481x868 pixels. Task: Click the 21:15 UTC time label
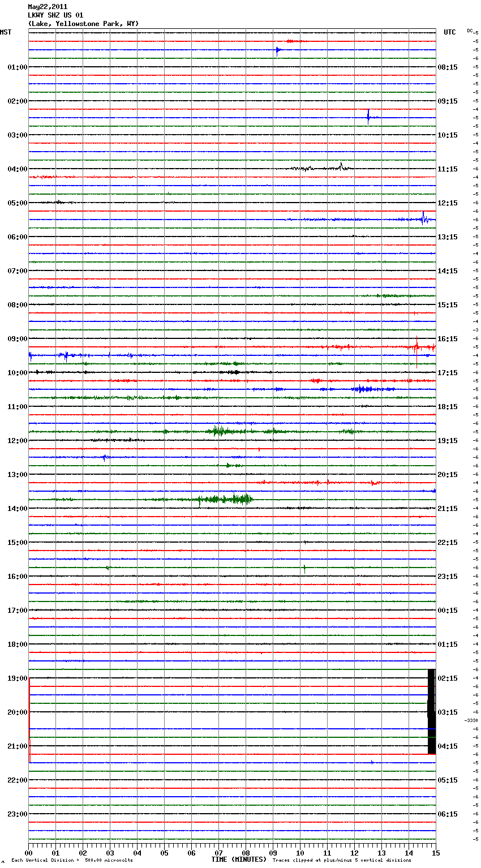click(448, 508)
